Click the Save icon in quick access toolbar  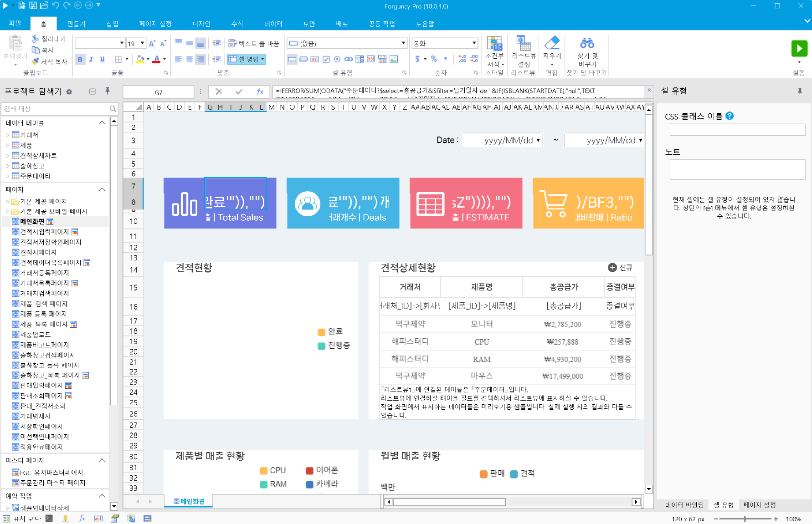(x=33, y=5)
